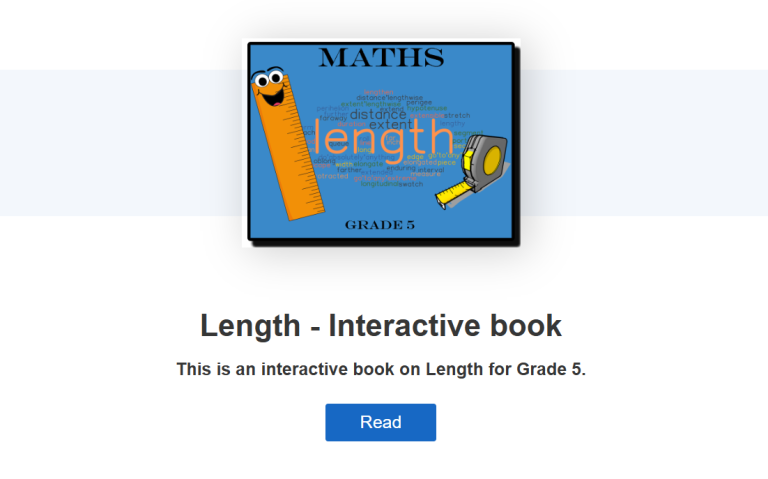Screen dimensions: 768x479
Task: Click the large orange 'length' word
Action: (383, 140)
